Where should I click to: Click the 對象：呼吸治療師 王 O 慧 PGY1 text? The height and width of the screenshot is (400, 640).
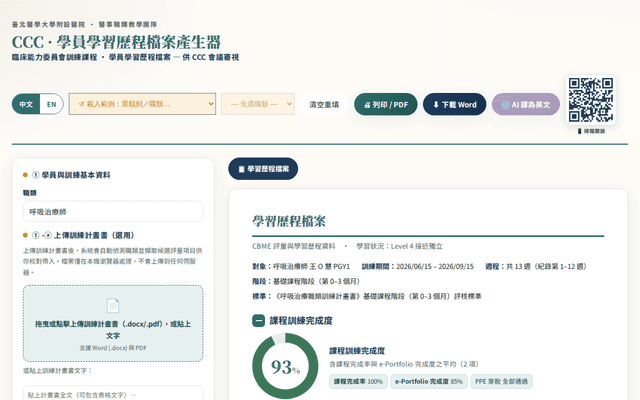click(x=301, y=267)
